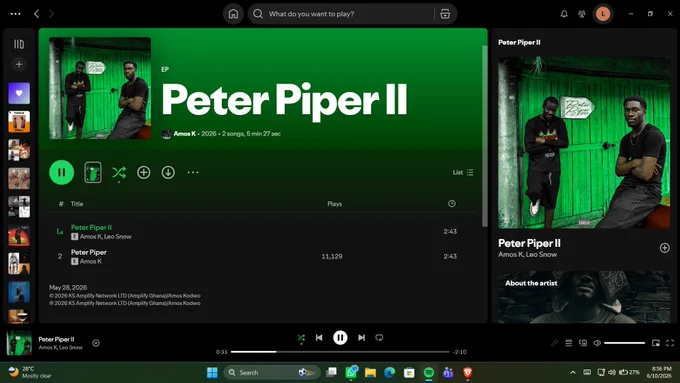Pause playback in bottom player

[x=340, y=337]
